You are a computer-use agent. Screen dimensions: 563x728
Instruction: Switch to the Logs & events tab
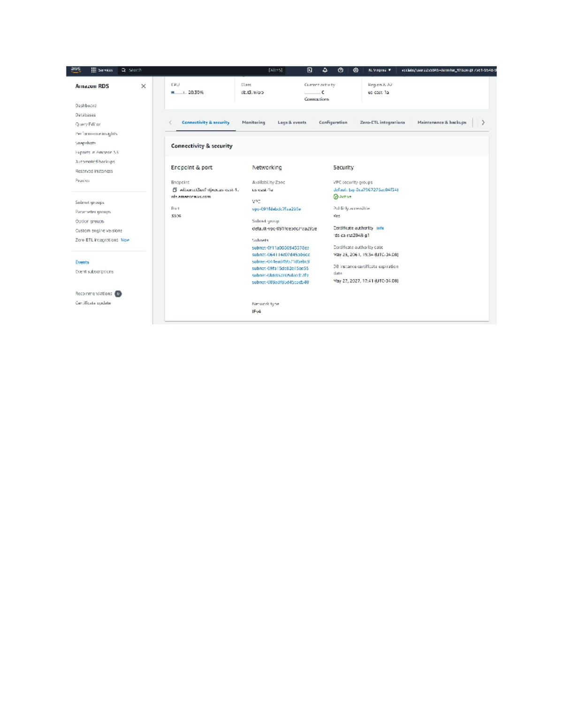point(292,122)
